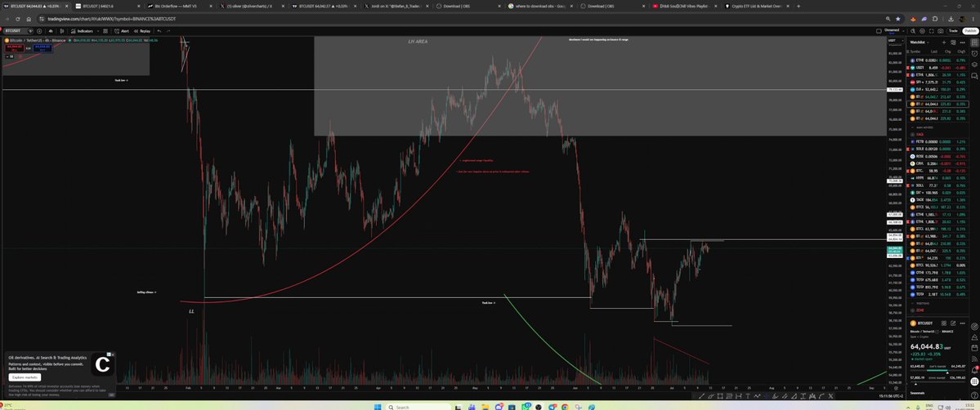Viewport: 980px width, 410px height.
Task: Open notifications bell in right sidebar
Action: click(x=974, y=370)
